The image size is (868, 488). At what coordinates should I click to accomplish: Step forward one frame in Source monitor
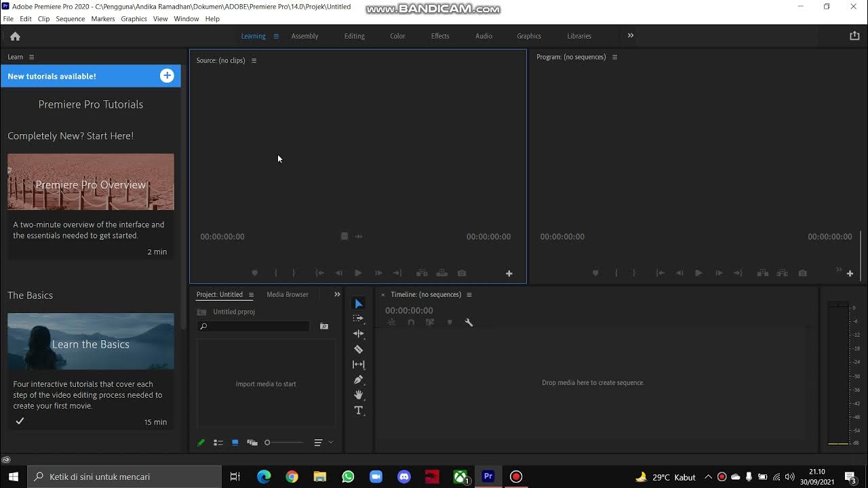(x=378, y=273)
